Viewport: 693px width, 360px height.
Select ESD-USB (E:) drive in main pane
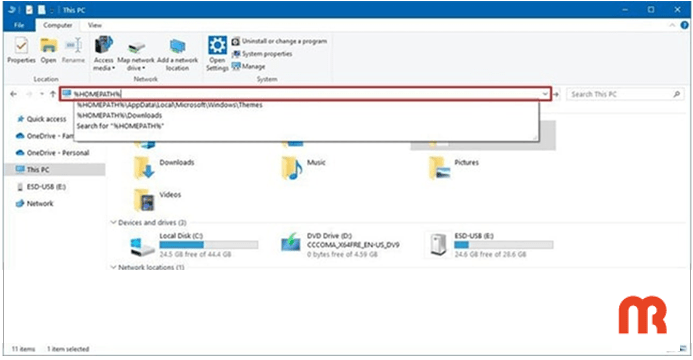490,245
